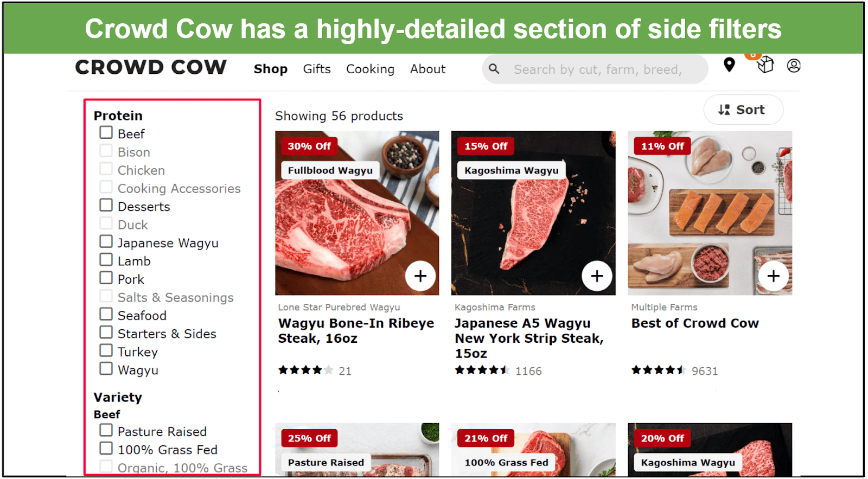Add Best of Crowd Cow with plus button
The width and height of the screenshot is (868, 479).
(x=773, y=276)
